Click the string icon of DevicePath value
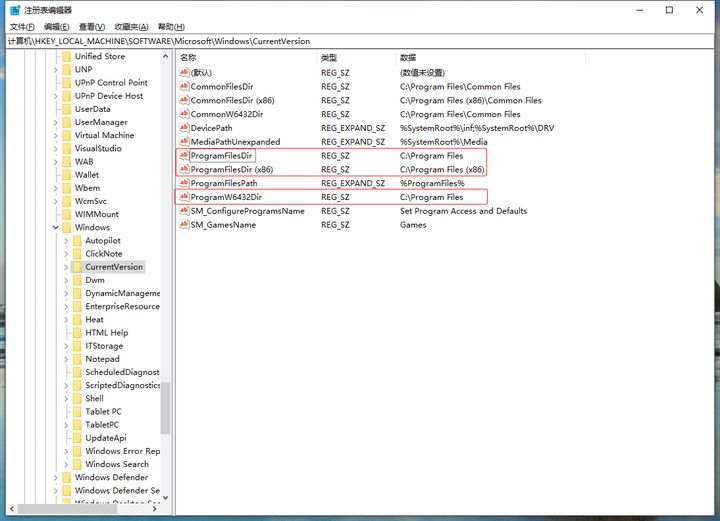 184,128
